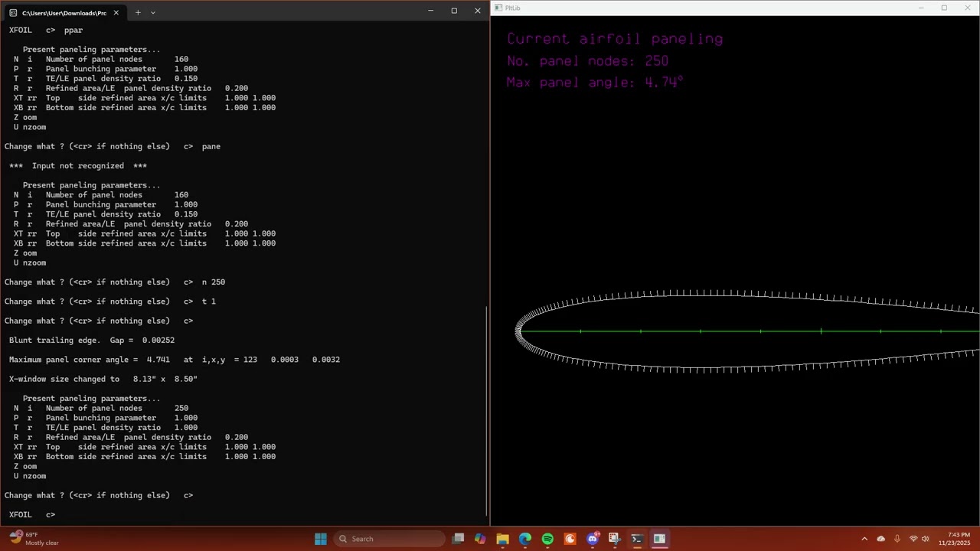
Task: Click 'TE/LE panel density ratio 1.000' row
Action: pyautogui.click(x=106, y=428)
